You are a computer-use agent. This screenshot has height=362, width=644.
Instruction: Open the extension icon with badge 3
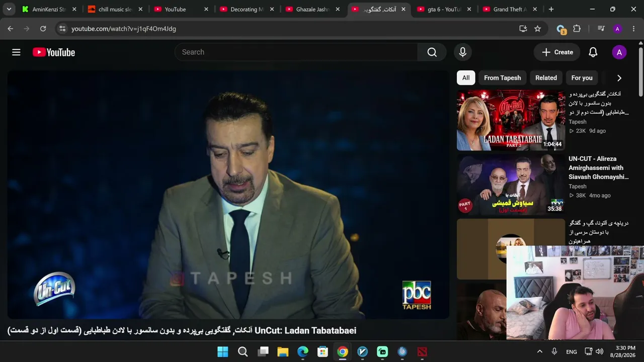(561, 29)
